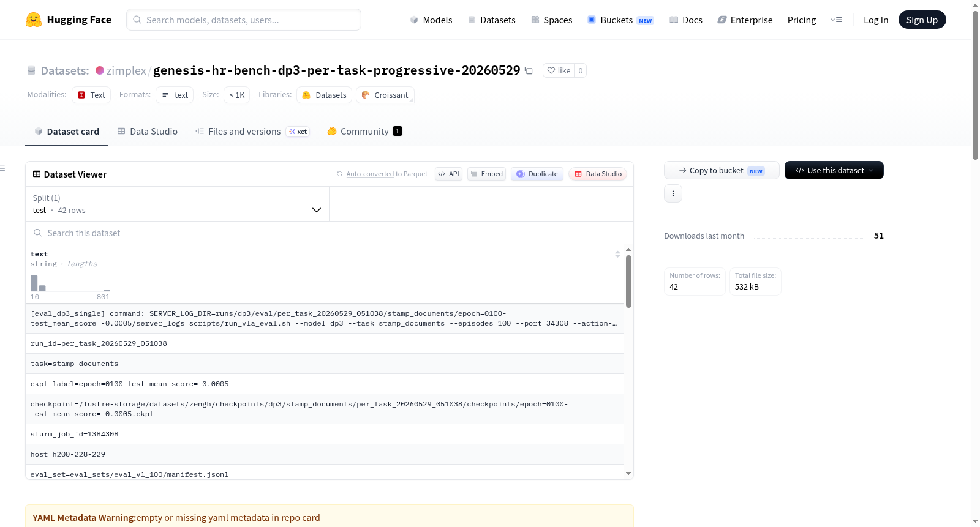Image resolution: width=980 pixels, height=527 pixels.
Task: Click the Embed button
Action: tap(486, 174)
